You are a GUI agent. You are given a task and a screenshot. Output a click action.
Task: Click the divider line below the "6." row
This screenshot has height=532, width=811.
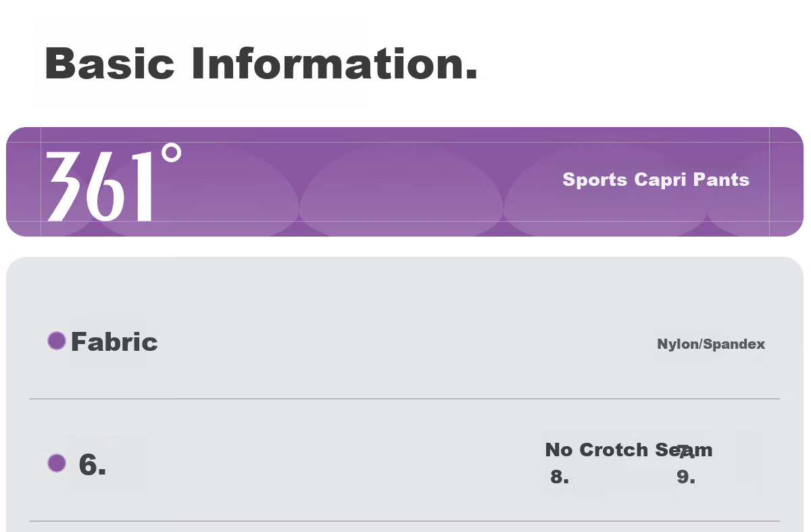405,521
